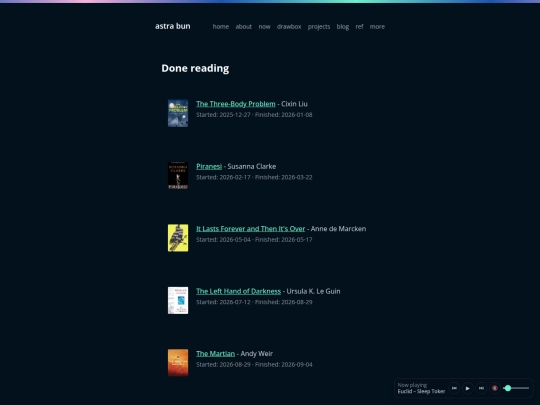This screenshot has height=405, width=540.
Task: Click The Three-Body Problem cover thumbnail
Action: click(178, 113)
